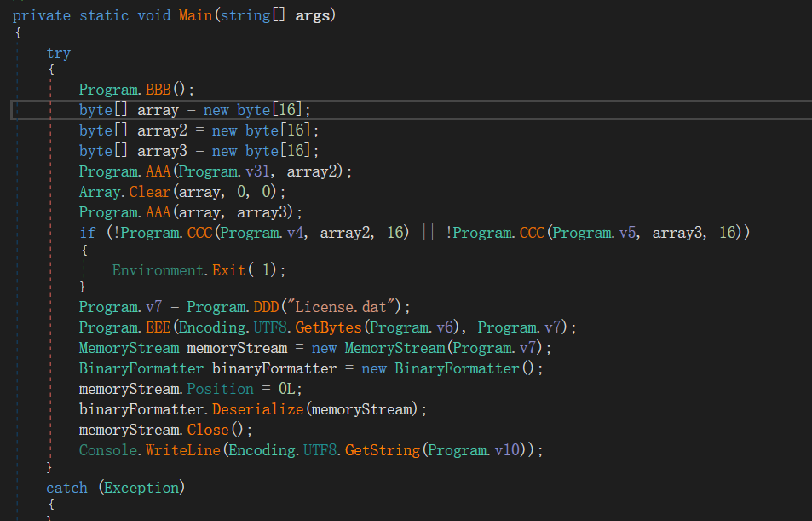Click the 0L literal value
Screen dimensions: 812x521
[x=287, y=389]
